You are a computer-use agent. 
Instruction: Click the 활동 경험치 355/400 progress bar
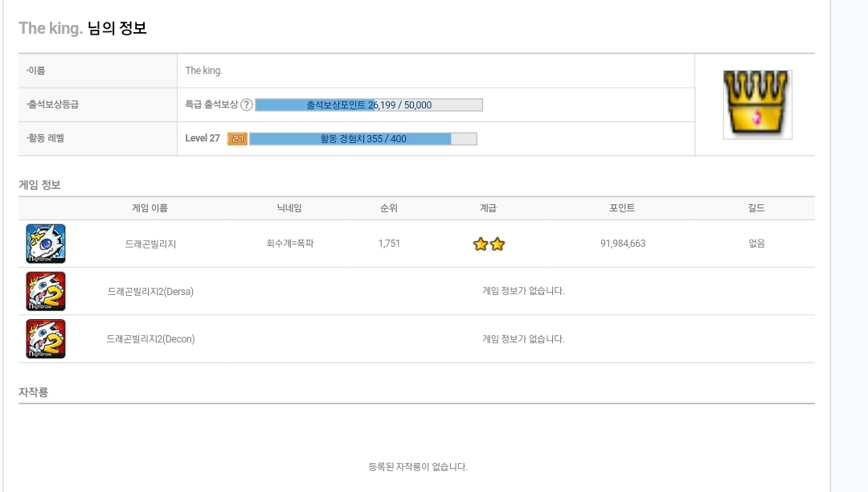coord(363,139)
